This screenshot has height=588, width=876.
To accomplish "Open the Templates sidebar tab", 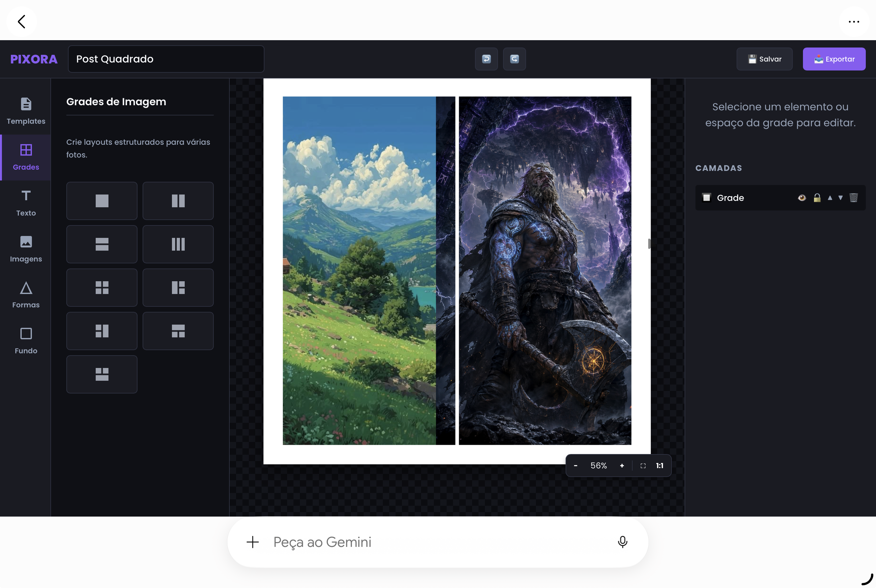I will click(x=26, y=111).
